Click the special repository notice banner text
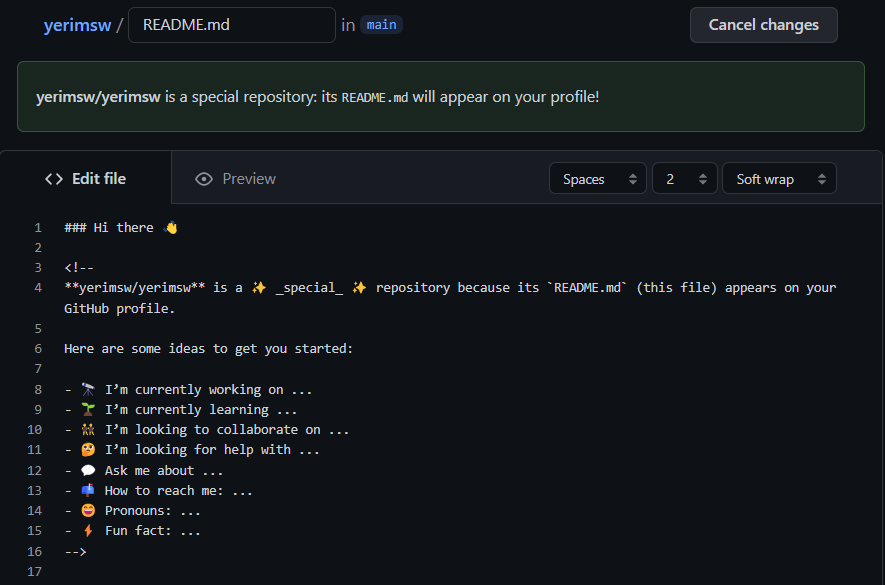885x585 pixels. click(317, 97)
